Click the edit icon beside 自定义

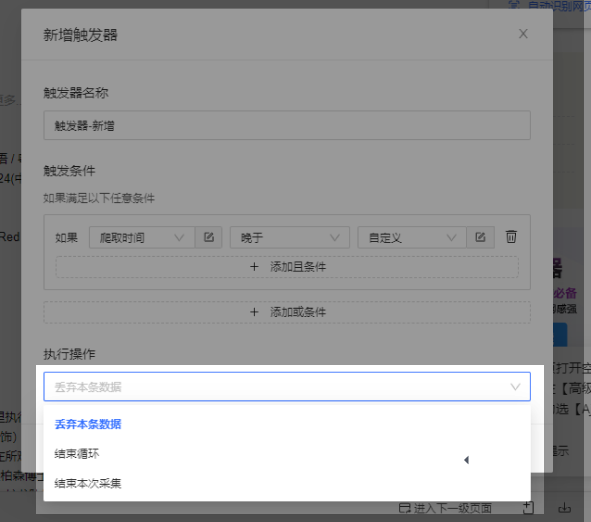click(480, 237)
